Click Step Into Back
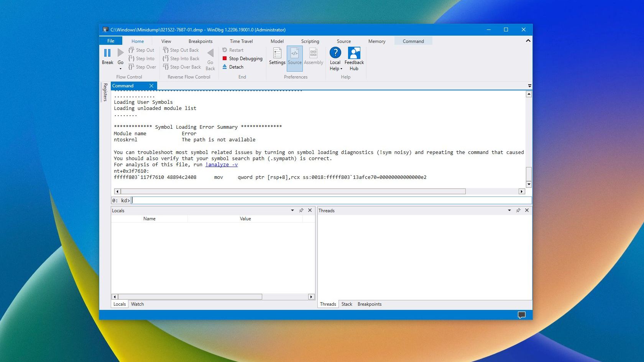This screenshot has height=362, width=644. tap(181, 59)
